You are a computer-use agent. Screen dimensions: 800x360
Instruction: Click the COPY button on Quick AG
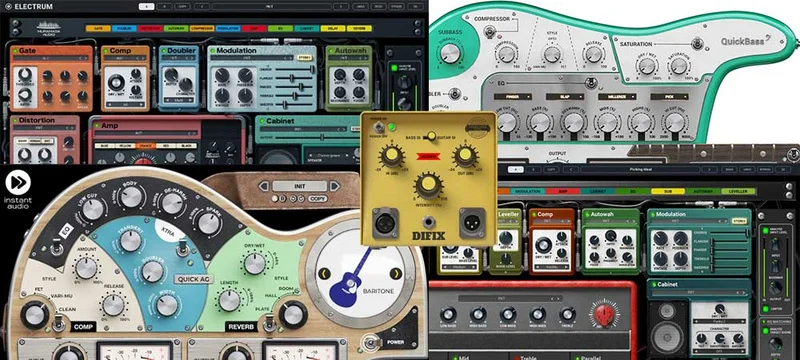pyautogui.click(x=318, y=199)
